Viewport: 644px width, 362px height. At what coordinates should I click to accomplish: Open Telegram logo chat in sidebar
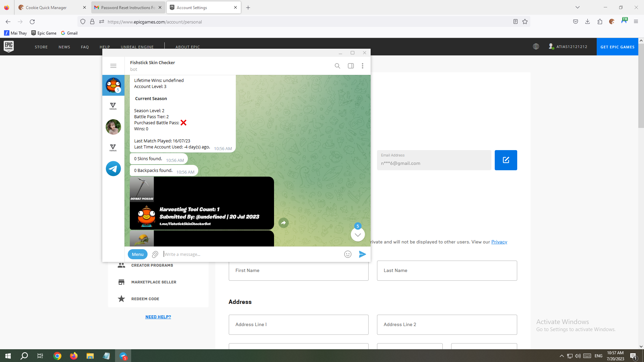pos(113,169)
